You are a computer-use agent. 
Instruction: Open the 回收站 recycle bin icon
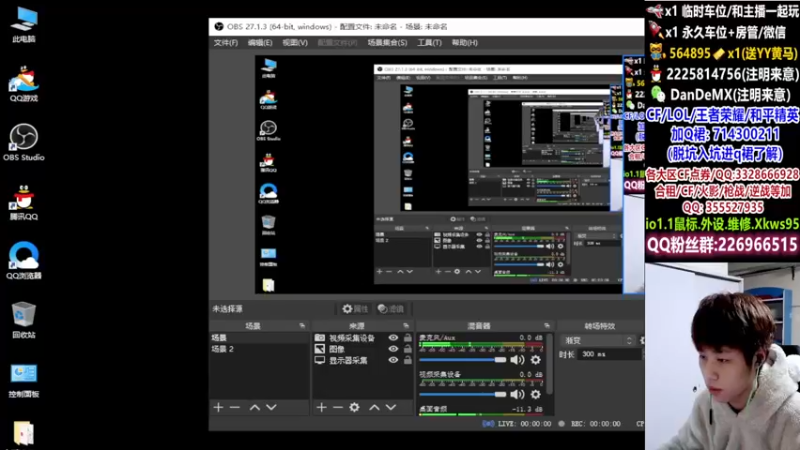pos(24,320)
